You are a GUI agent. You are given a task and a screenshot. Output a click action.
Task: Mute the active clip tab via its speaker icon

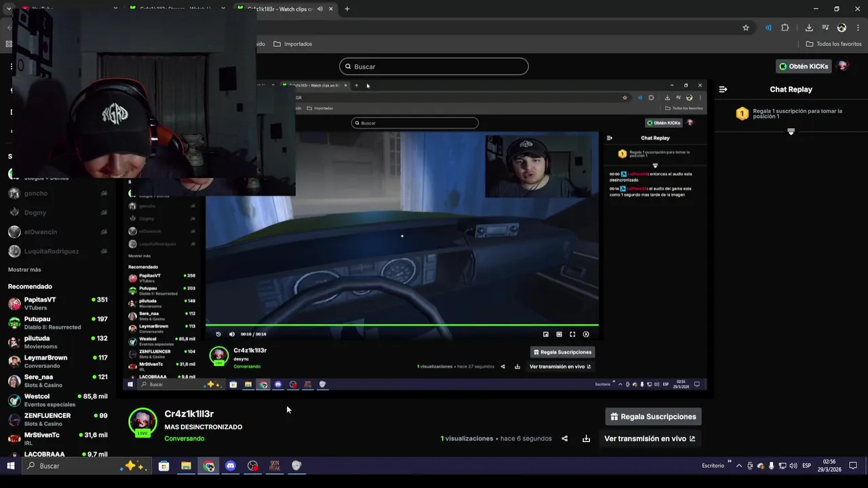(x=320, y=9)
